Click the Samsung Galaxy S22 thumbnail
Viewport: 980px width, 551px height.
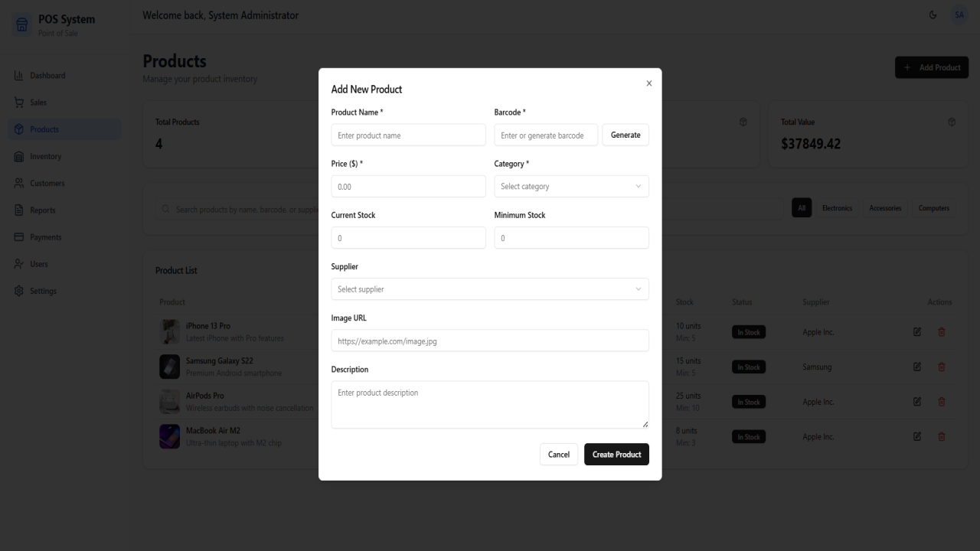[x=169, y=367]
